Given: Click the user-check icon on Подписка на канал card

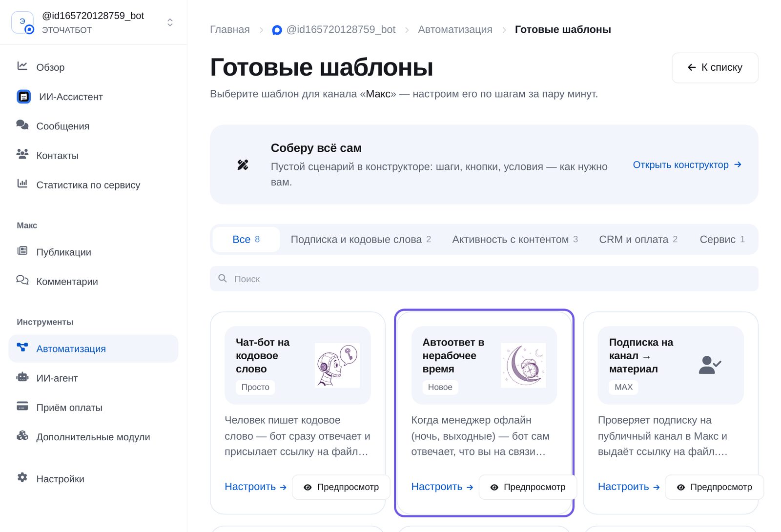Looking at the screenshot, I should 710,365.
